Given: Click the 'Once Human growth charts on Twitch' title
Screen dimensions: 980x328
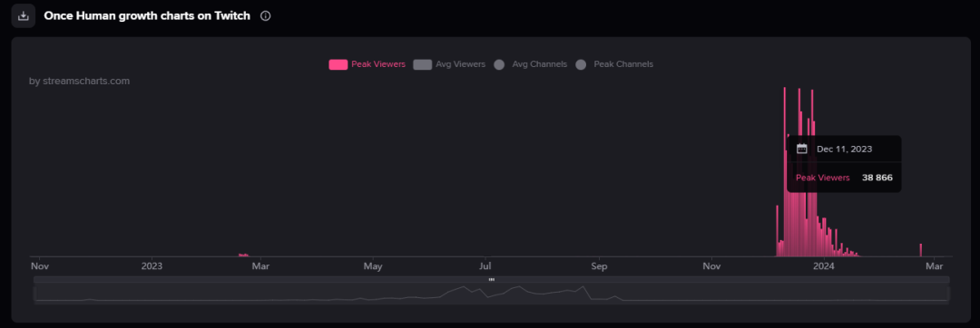Looking at the screenshot, I should point(148,16).
